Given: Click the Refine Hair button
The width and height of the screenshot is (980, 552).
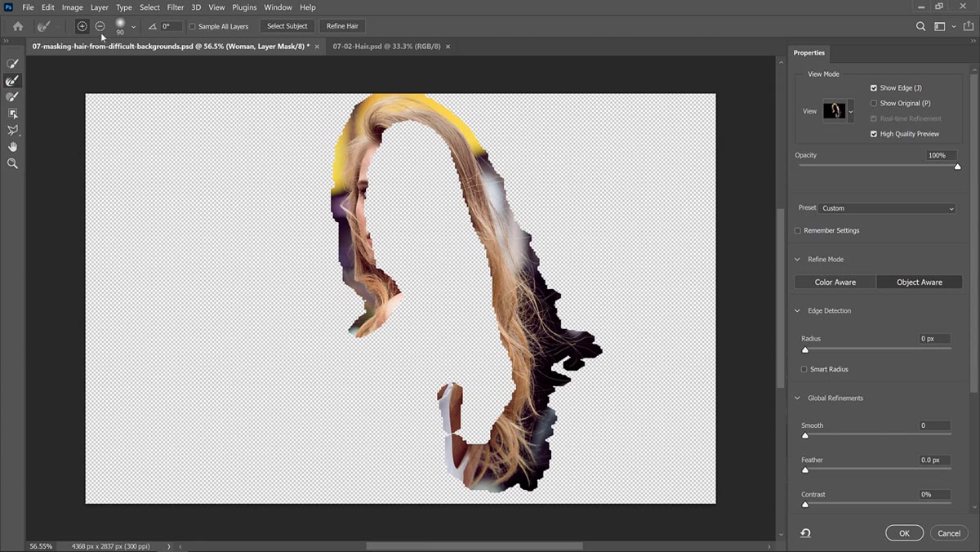Looking at the screenshot, I should click(x=342, y=26).
